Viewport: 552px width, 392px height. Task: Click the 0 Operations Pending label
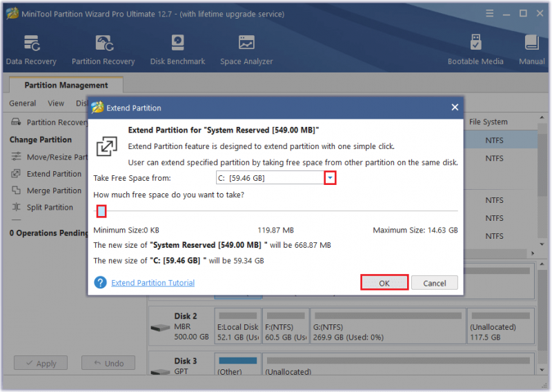[48, 233]
